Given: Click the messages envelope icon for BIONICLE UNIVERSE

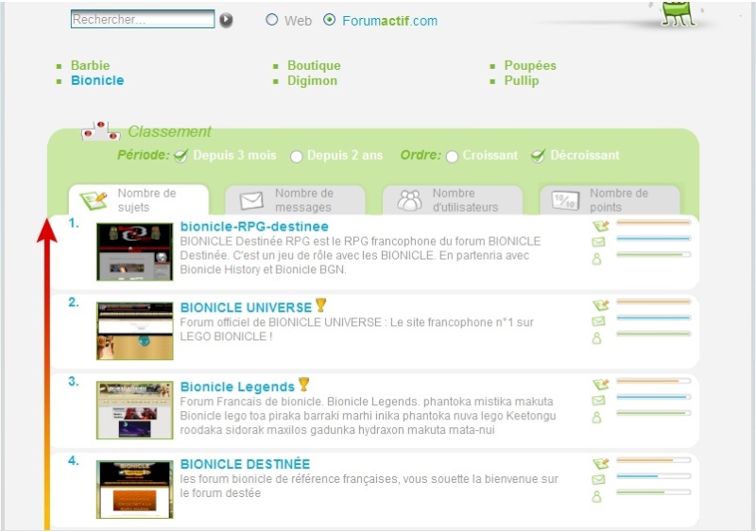Looking at the screenshot, I should click(x=598, y=321).
